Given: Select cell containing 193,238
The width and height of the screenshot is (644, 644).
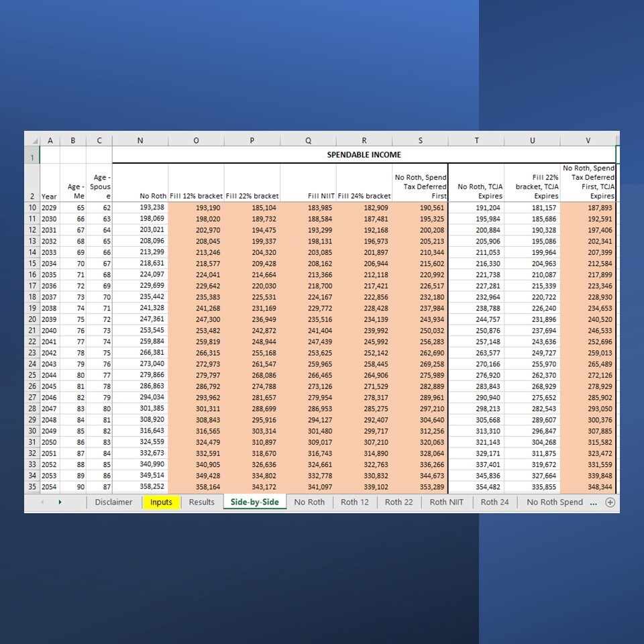Looking at the screenshot, I should click(140, 208).
